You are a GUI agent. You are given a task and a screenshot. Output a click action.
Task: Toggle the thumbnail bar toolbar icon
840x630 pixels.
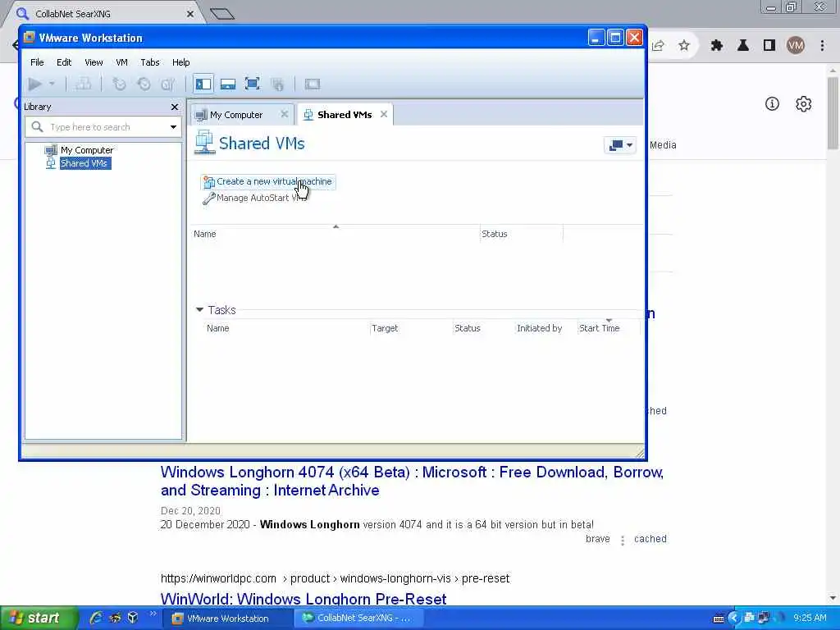click(228, 84)
